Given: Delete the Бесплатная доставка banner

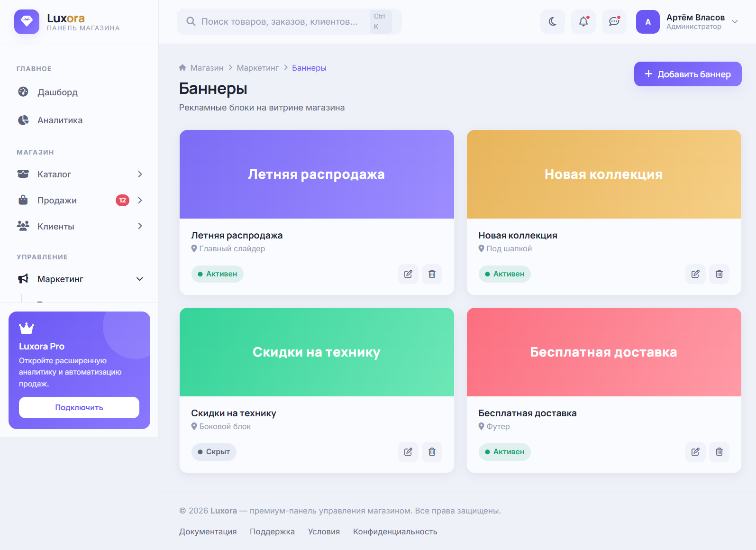Looking at the screenshot, I should pos(719,452).
